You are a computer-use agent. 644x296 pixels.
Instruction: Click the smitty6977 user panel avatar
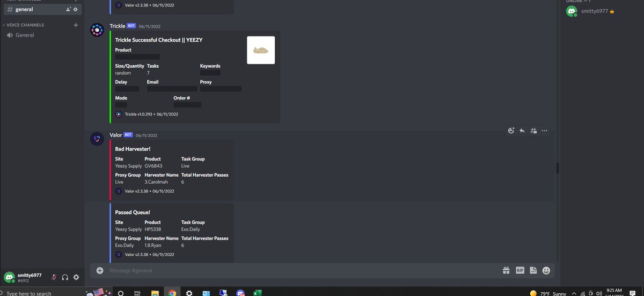tap(9, 277)
